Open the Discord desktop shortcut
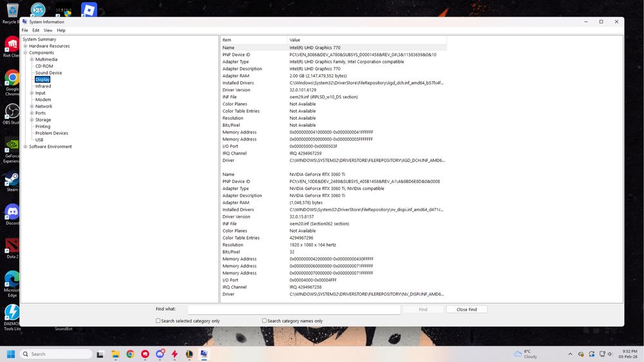Viewport: 644px width, 362px height. 12,214
